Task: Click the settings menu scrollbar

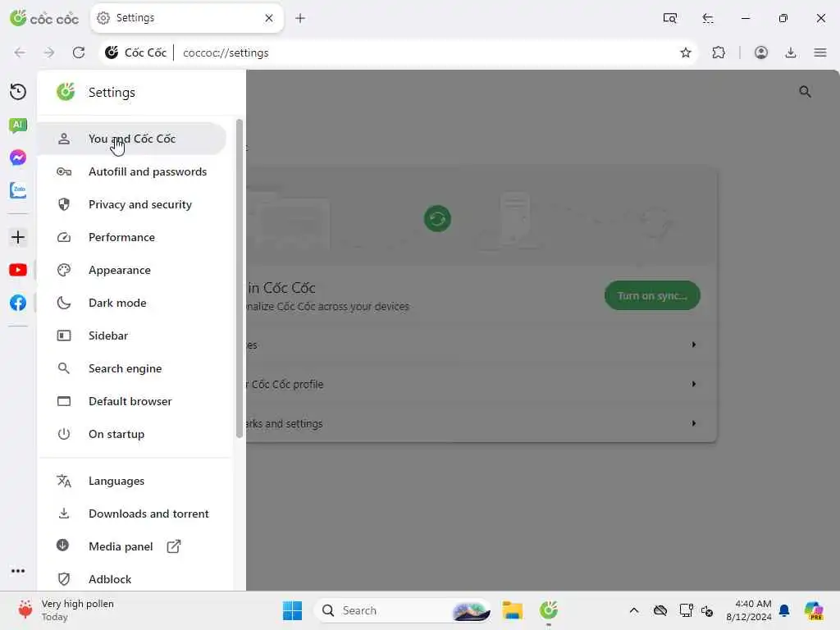Action: [x=239, y=279]
